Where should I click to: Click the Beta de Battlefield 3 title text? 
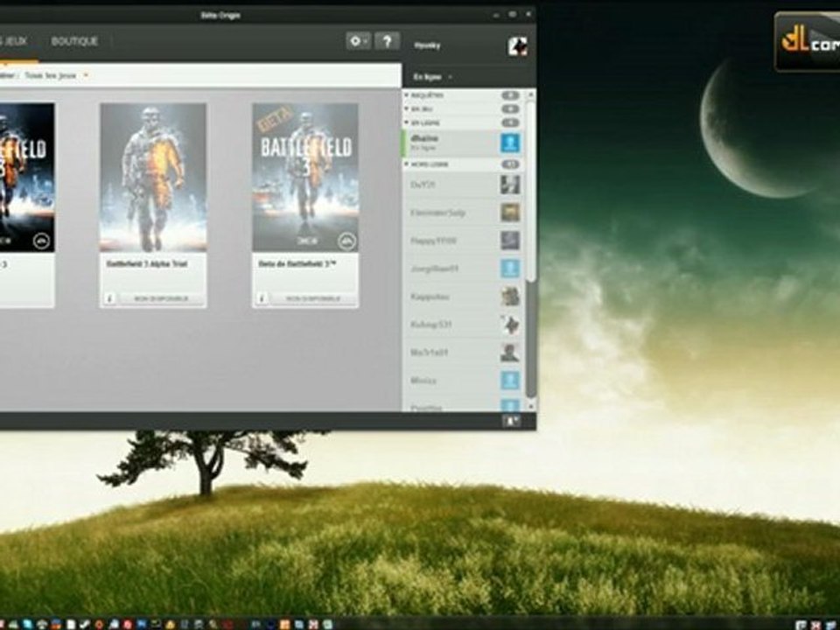point(297,264)
